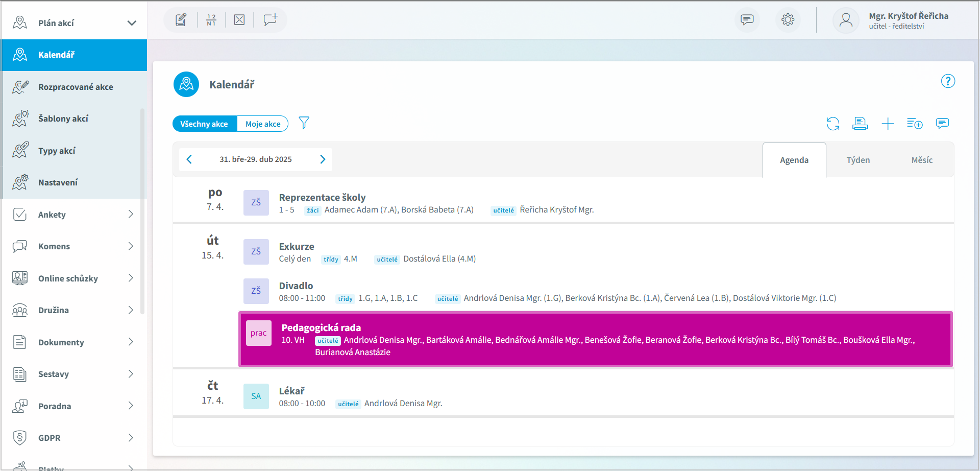Screen dimensions: 980x471
Task: Click day label po 7. 4.
Action: click(x=215, y=199)
